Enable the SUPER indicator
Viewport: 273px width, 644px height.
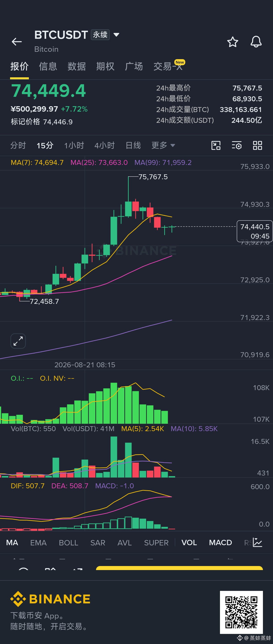(x=156, y=543)
